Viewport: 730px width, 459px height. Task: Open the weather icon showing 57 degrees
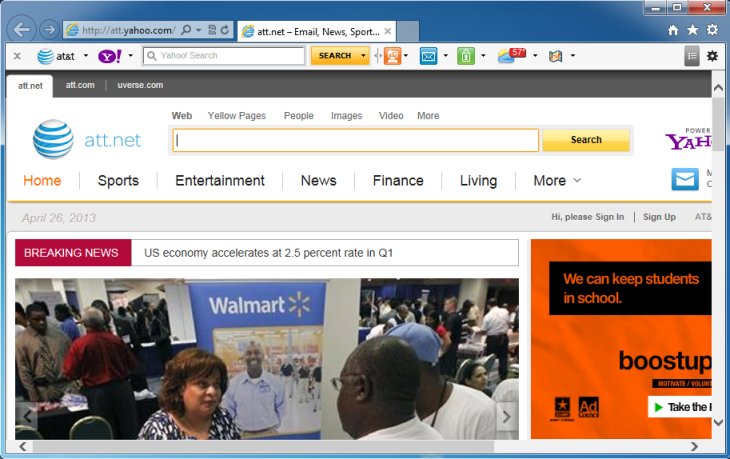point(511,55)
